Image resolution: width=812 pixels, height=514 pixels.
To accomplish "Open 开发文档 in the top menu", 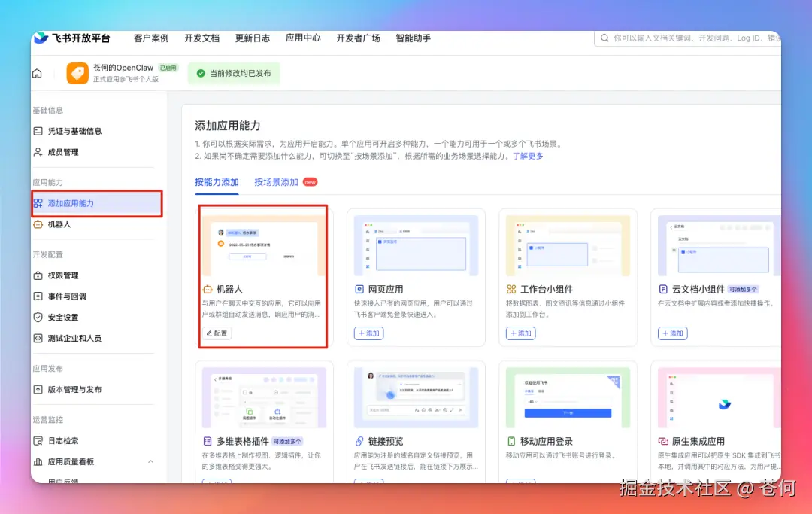I will click(x=201, y=38).
